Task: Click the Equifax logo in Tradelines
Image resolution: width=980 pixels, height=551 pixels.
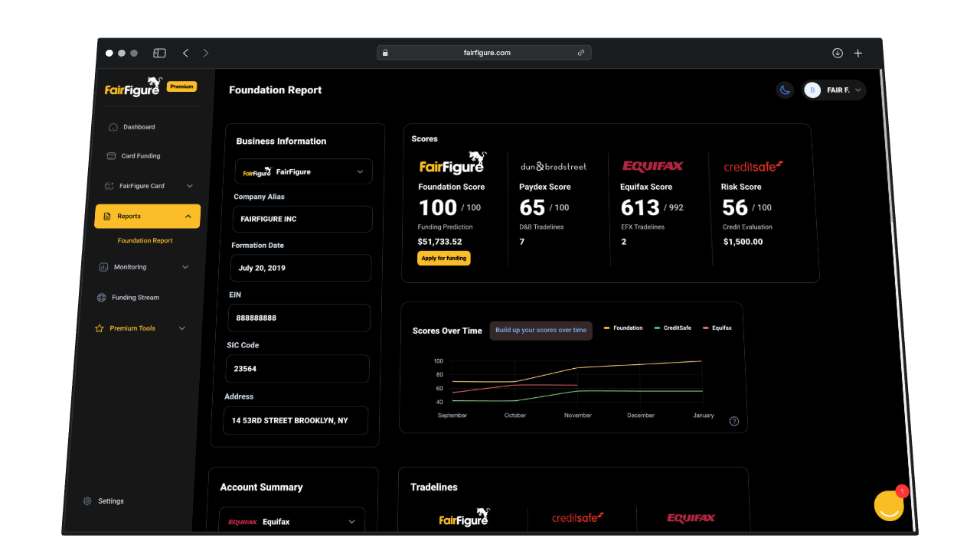Action: pyautogui.click(x=691, y=518)
